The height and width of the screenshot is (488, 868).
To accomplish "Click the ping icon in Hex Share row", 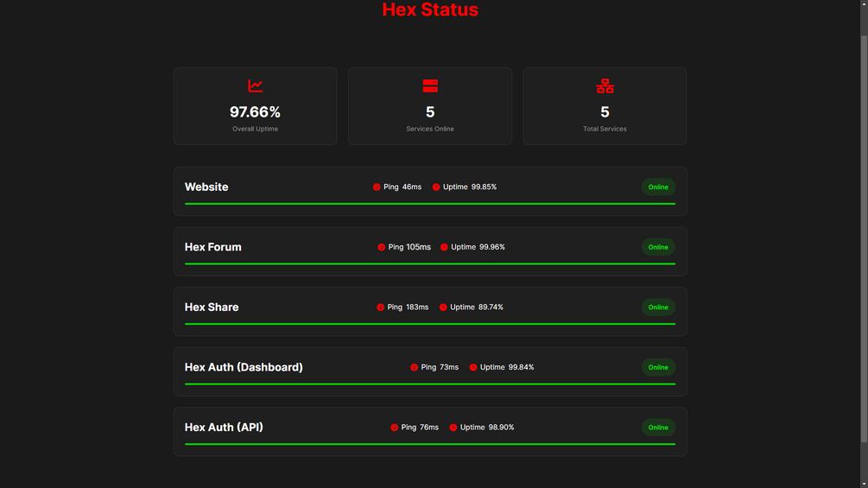I will click(x=380, y=307).
